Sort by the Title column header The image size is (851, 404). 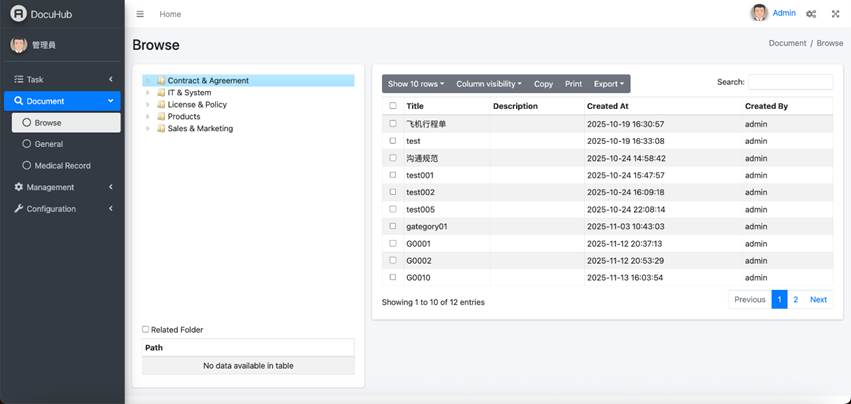pyautogui.click(x=447, y=106)
